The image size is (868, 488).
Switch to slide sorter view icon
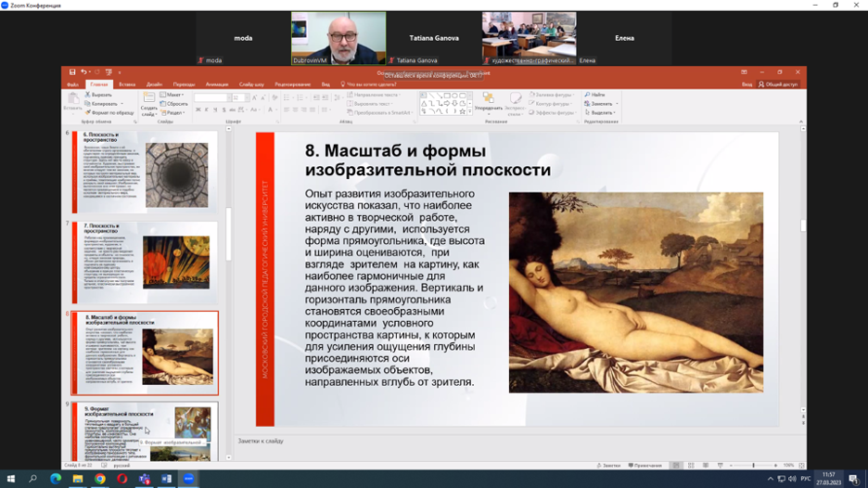pos(691,465)
